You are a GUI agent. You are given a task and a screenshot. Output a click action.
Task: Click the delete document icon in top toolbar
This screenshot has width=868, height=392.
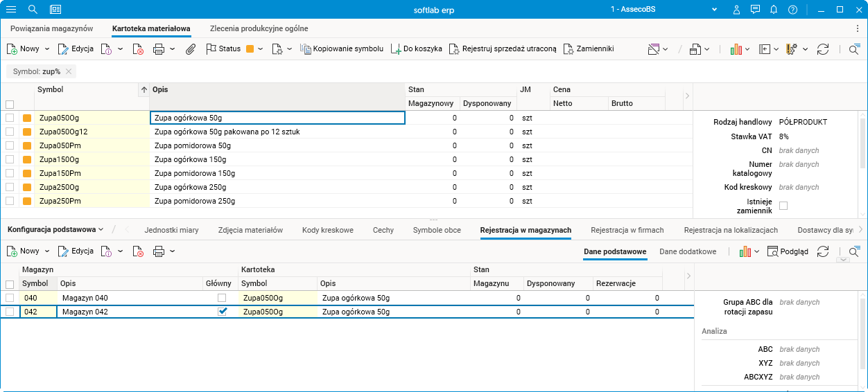(x=139, y=49)
